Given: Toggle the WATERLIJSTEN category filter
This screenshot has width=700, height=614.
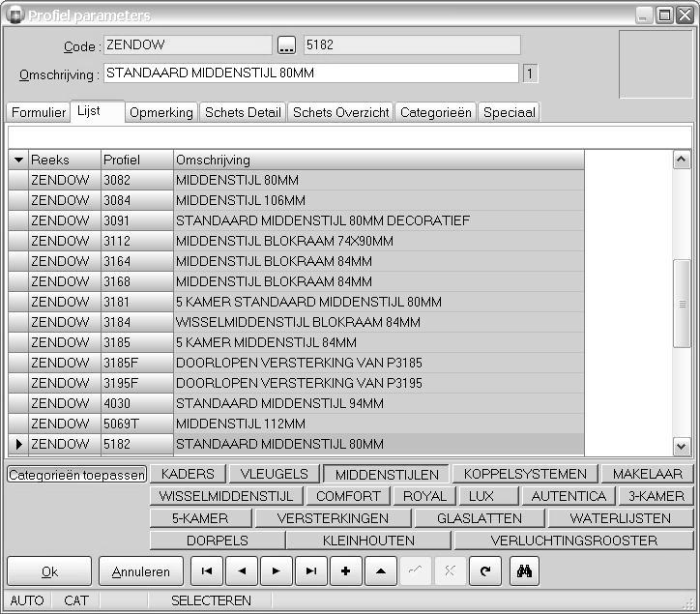Looking at the screenshot, I should (x=620, y=518).
